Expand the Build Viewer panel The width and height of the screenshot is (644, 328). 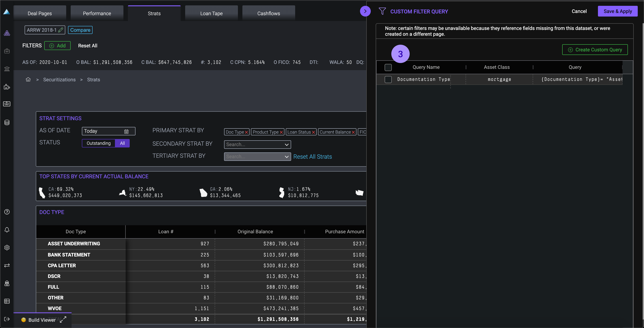(63, 320)
